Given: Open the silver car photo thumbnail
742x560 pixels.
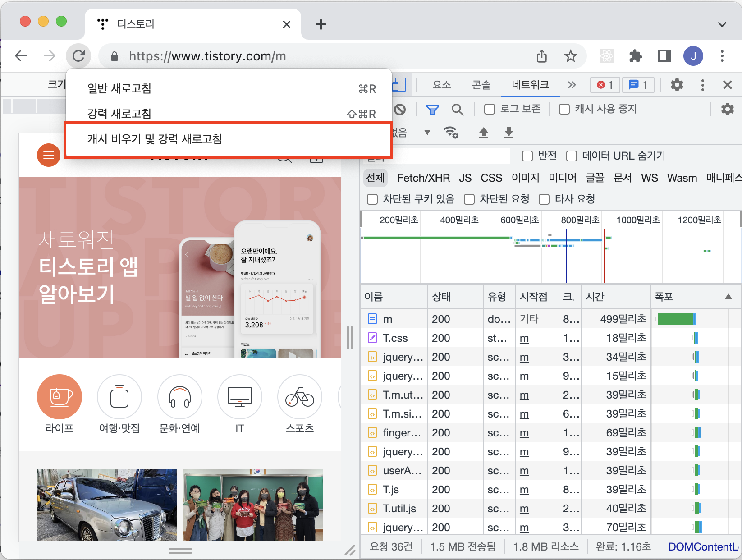Looking at the screenshot, I should pos(107,505).
